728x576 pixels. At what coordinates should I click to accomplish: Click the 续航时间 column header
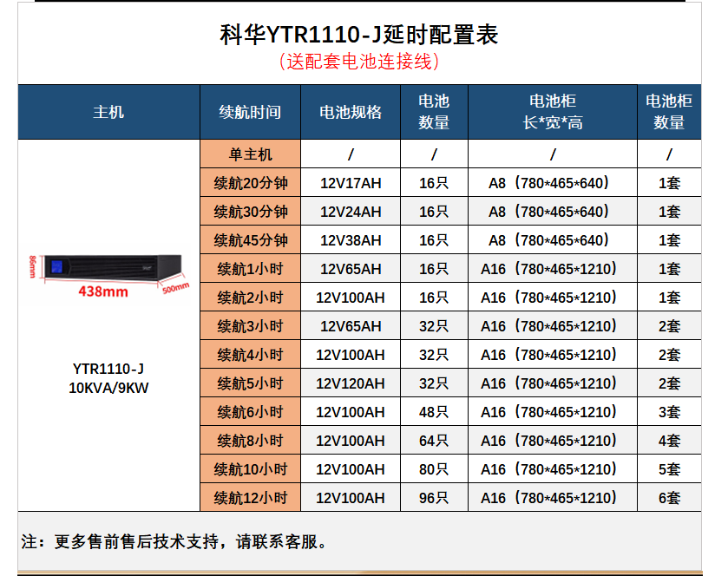(x=250, y=112)
